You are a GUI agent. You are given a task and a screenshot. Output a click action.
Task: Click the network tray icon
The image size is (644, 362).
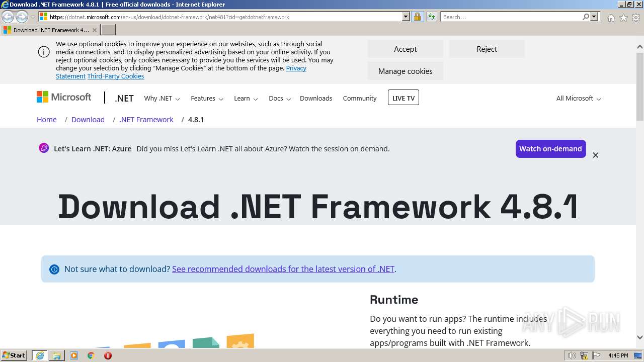pos(584,355)
